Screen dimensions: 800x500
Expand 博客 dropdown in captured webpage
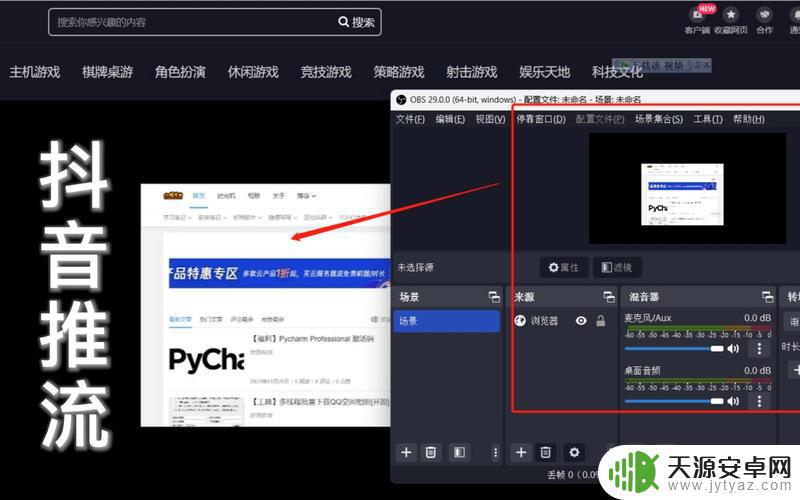pos(306,196)
